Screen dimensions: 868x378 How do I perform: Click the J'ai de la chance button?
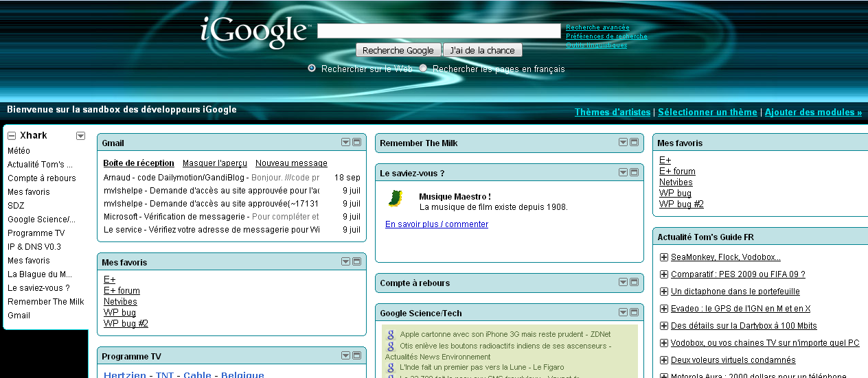[483, 50]
